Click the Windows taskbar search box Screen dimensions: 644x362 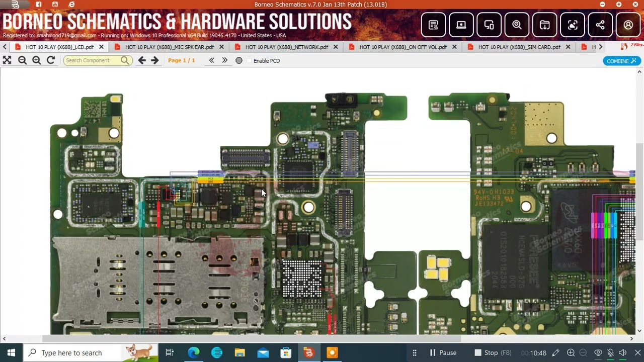click(x=91, y=353)
